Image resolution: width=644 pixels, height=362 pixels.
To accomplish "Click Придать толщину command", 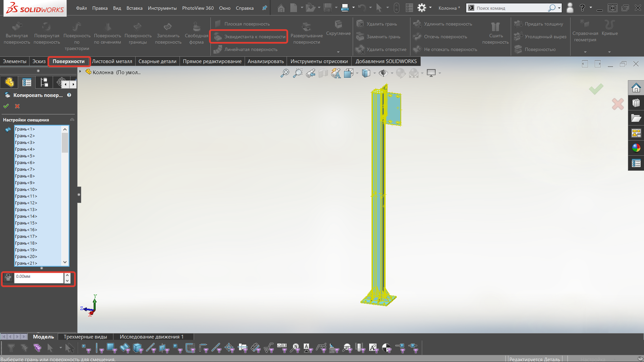I will click(539, 24).
